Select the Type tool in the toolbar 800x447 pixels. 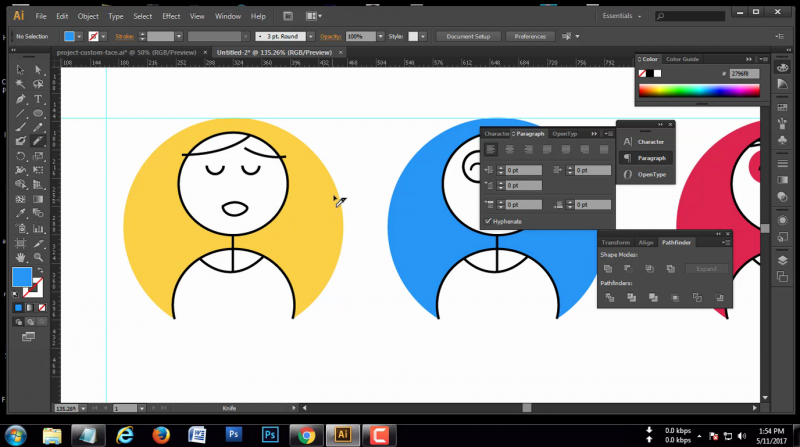[x=38, y=99]
